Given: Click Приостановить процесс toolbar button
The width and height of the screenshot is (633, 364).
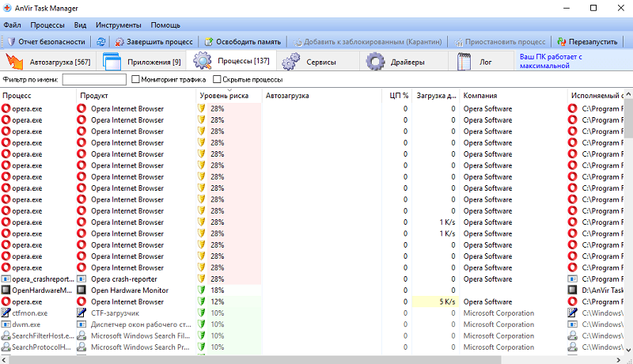Looking at the screenshot, I should click(x=499, y=42).
